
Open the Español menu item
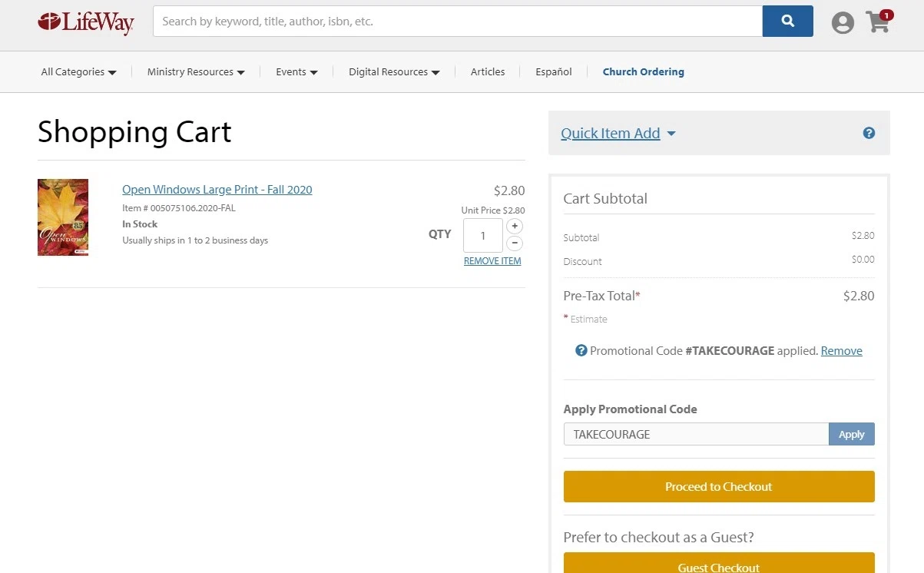tap(554, 71)
